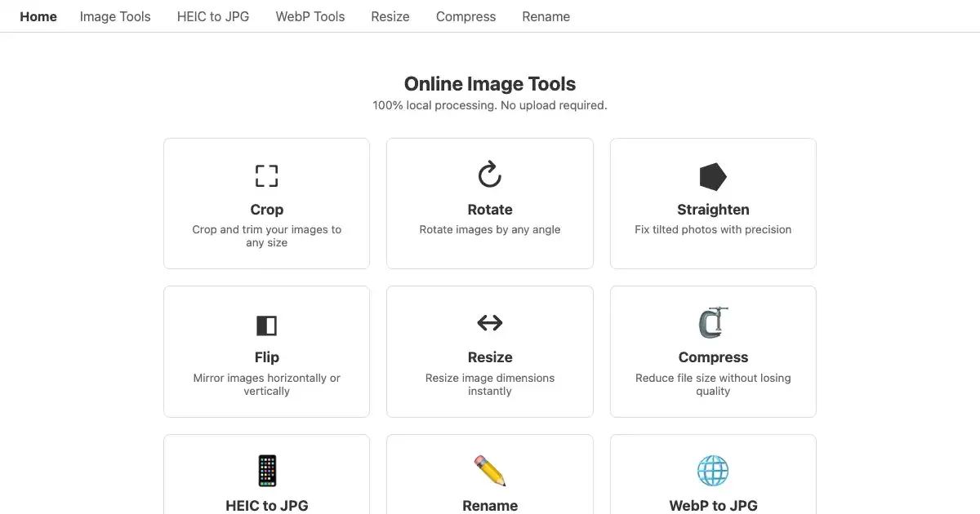
Task: Open the Straighten card title link
Action: (x=713, y=210)
